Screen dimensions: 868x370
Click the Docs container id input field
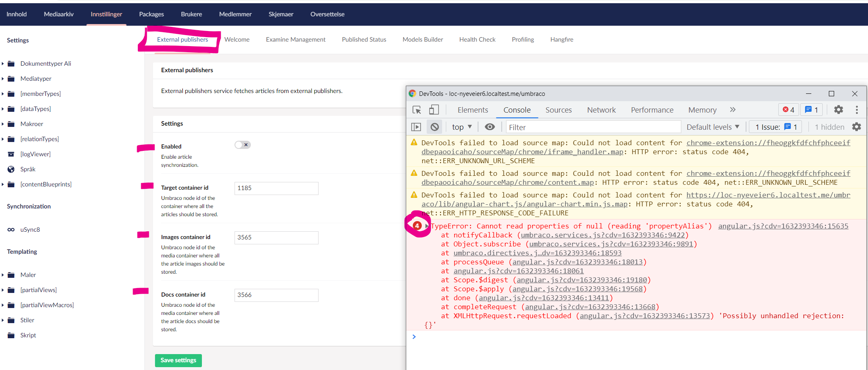277,295
